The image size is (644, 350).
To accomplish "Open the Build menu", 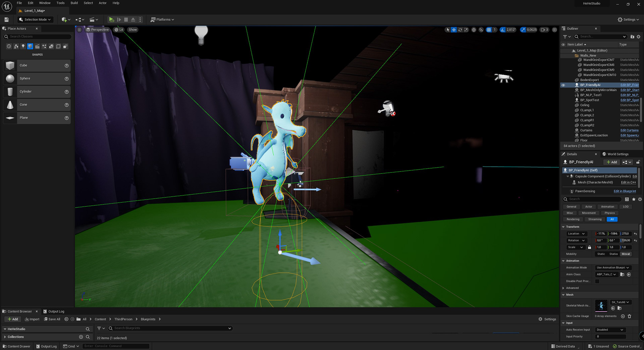I will click(74, 3).
